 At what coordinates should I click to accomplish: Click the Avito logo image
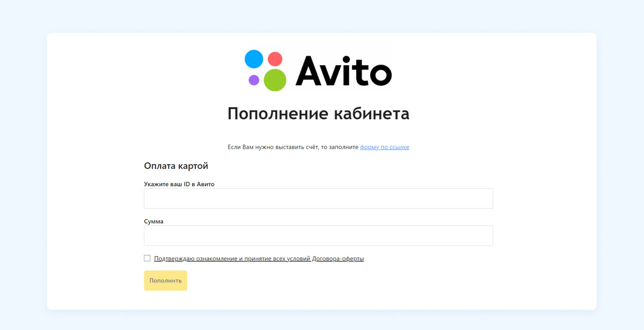(x=318, y=71)
